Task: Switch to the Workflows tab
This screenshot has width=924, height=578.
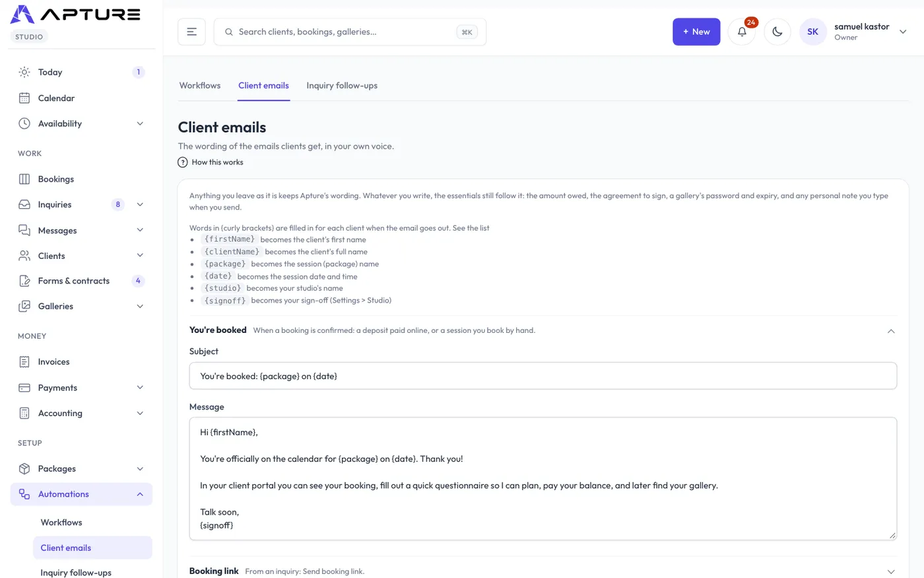Action: point(200,85)
